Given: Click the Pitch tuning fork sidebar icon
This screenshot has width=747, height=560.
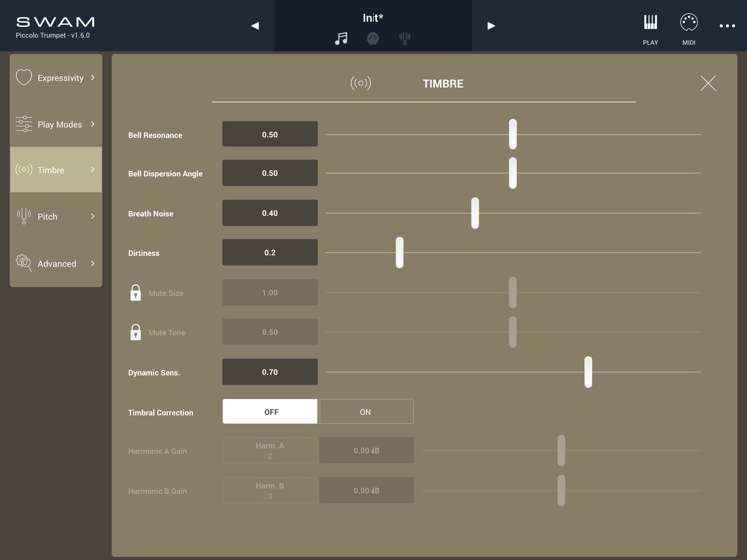Looking at the screenshot, I should pyautogui.click(x=24, y=216).
